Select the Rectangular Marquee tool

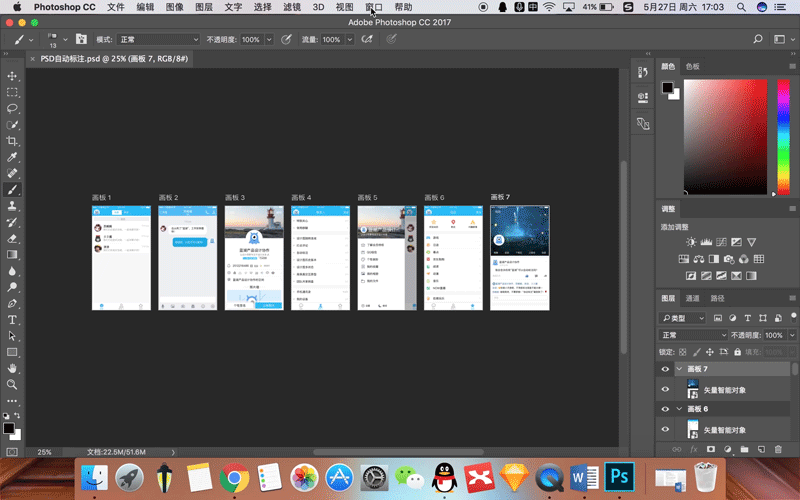point(12,92)
